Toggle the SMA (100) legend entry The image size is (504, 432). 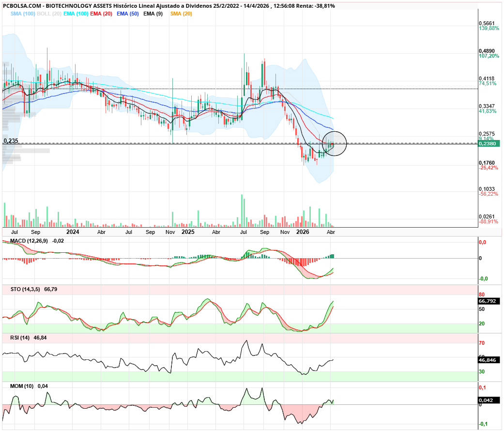(21, 14)
